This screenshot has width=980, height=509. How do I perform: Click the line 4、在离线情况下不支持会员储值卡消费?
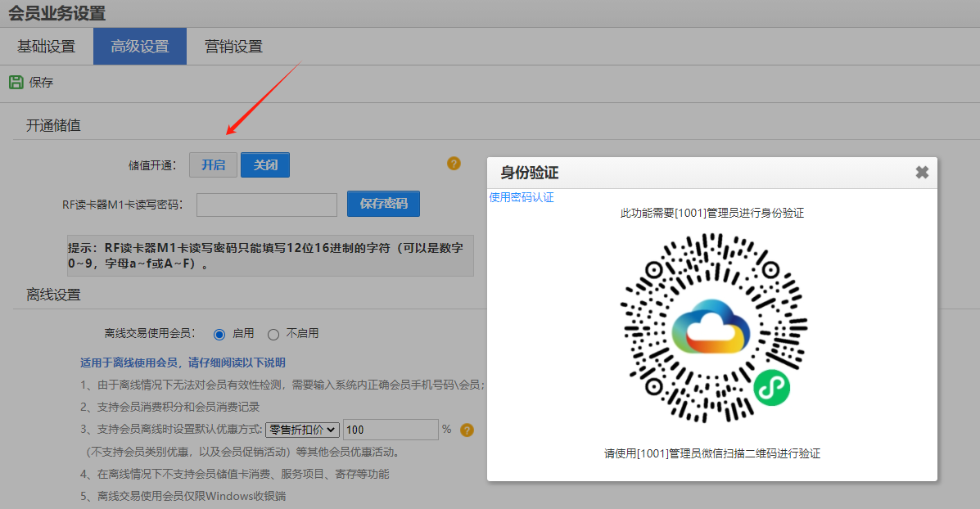click(234, 474)
